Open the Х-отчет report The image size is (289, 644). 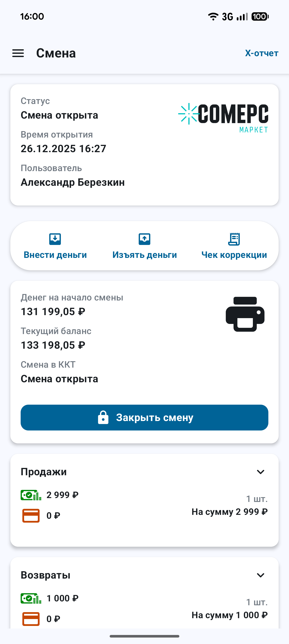[x=261, y=53]
